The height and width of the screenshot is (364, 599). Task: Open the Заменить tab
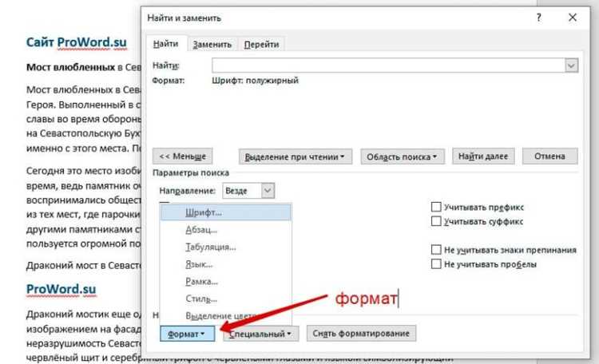click(212, 45)
